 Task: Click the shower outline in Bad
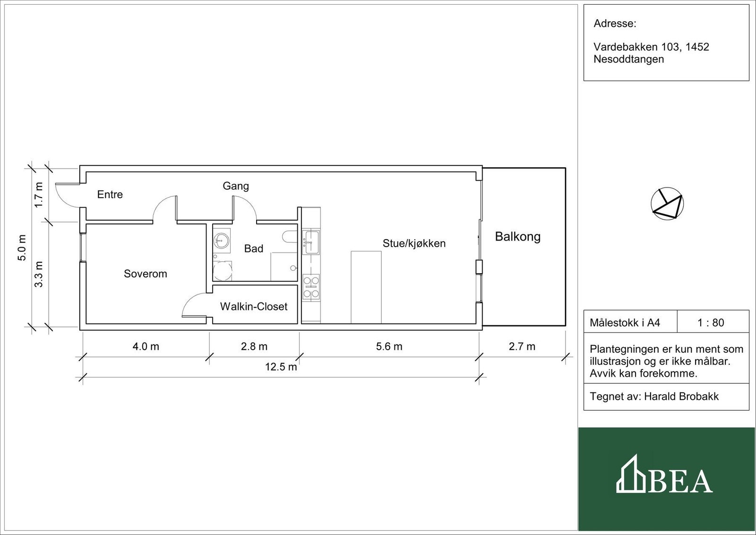[284, 267]
